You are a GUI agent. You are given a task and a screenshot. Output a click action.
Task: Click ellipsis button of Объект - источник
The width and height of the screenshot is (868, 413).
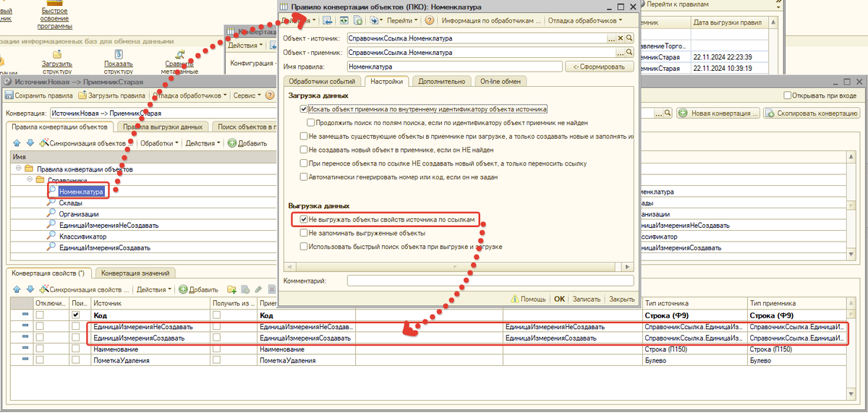click(611, 38)
